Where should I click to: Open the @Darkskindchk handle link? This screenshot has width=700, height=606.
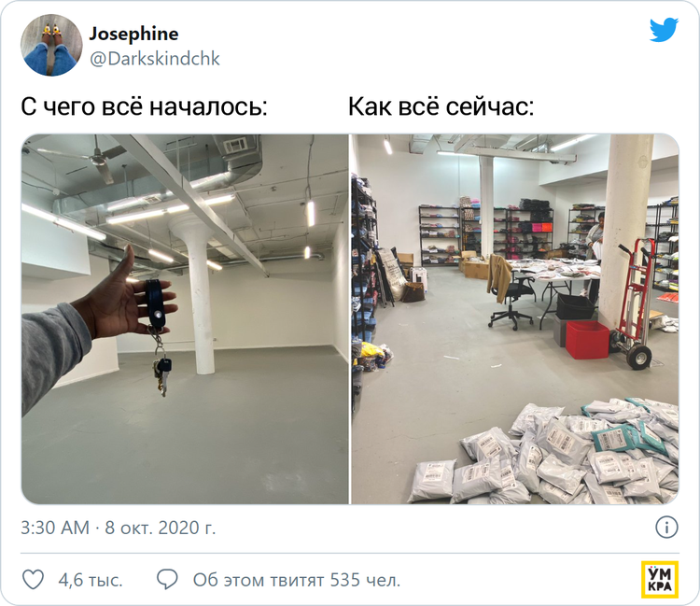pyautogui.click(x=154, y=59)
